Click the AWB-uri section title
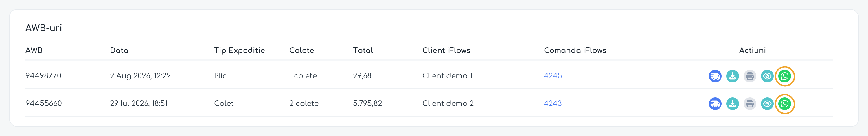 tap(43, 28)
